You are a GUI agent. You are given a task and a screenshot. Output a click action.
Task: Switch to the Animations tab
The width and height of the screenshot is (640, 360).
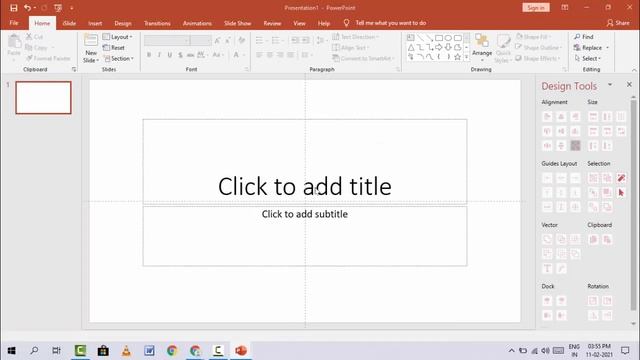click(197, 23)
